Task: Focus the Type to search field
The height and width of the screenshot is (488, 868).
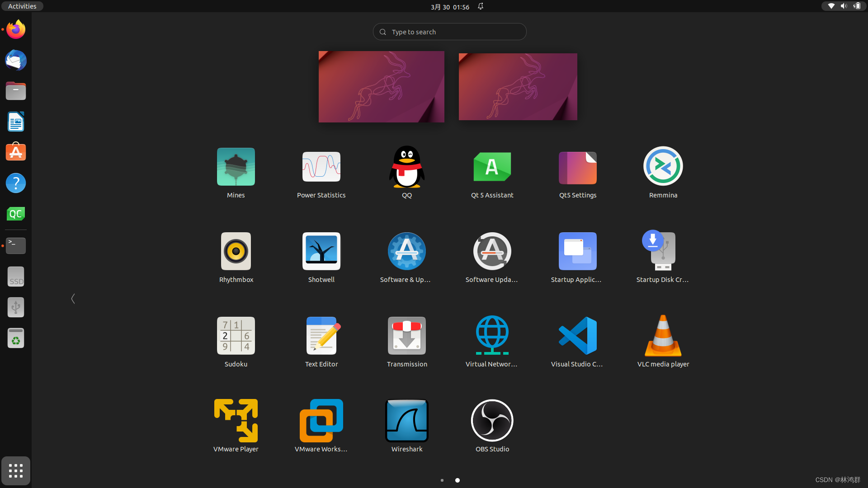Action: pyautogui.click(x=449, y=32)
